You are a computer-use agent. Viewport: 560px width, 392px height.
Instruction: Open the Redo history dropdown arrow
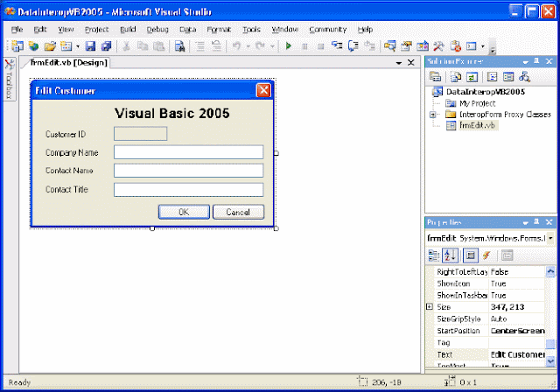pos(272,46)
